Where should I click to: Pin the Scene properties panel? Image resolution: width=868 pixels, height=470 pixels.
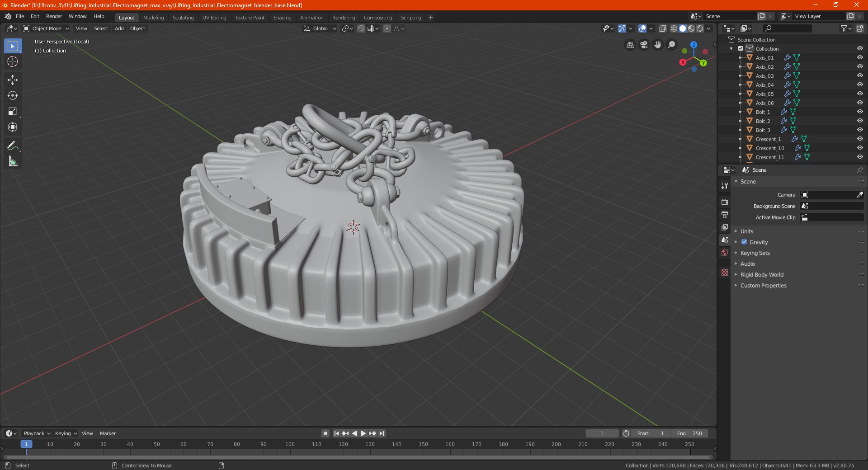[859, 170]
